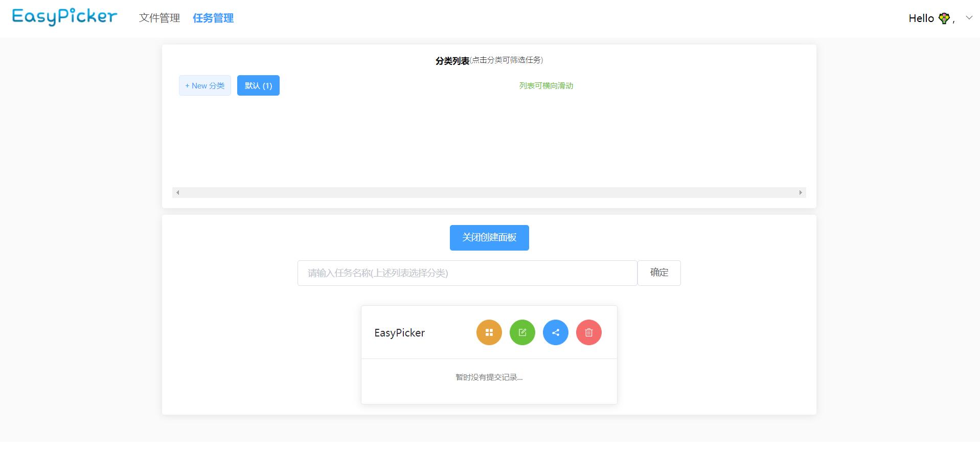980x449 pixels.
Task: Click the 暂时没有提交记录 message text
Action: pyautogui.click(x=489, y=377)
